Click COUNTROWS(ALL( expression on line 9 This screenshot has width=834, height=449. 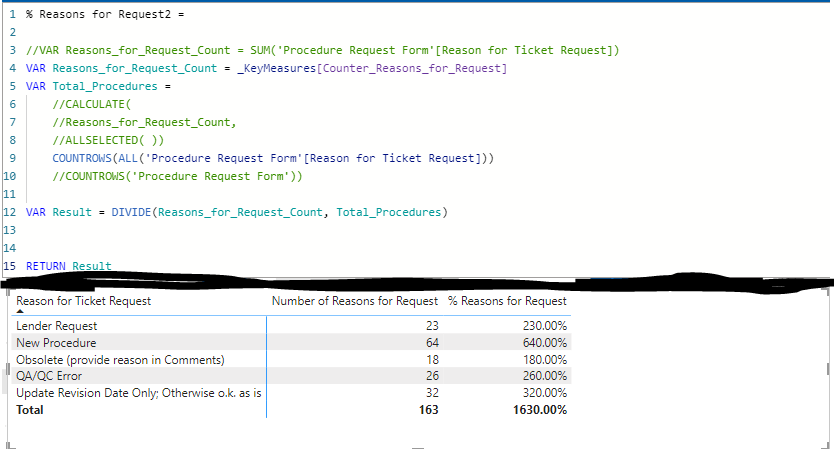pos(273,159)
